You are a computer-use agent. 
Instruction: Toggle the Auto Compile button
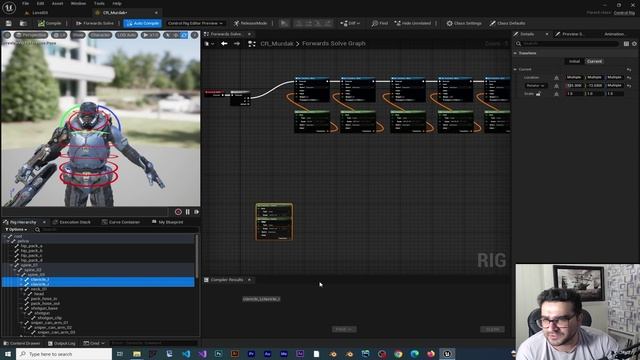[142, 23]
